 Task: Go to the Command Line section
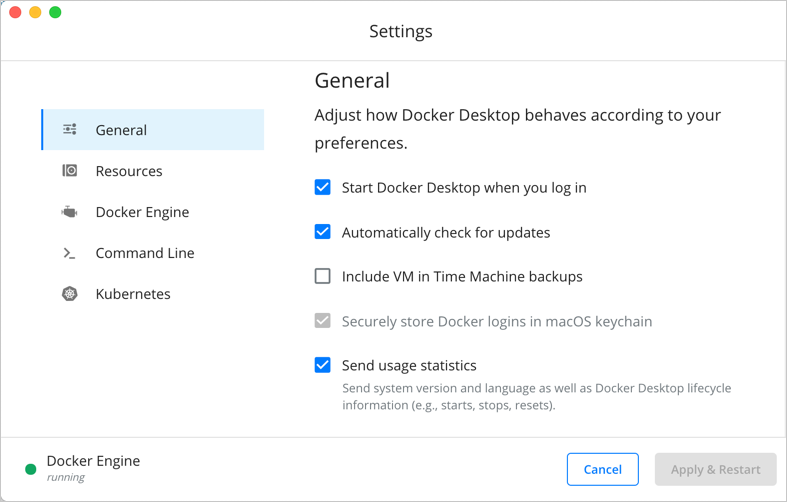(x=145, y=253)
